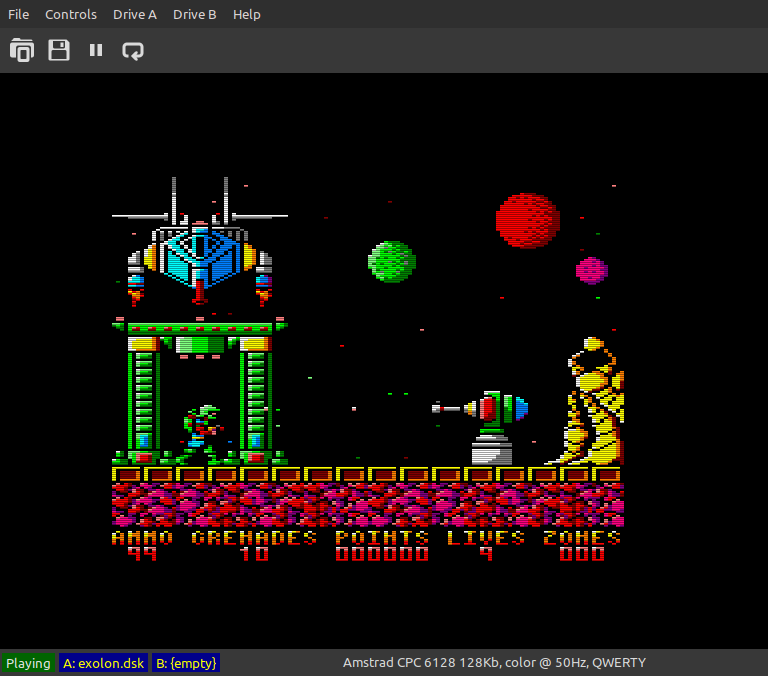Viewport: 768px width, 676px height.
Task: Click the reset emulator icon
Action: tap(133, 50)
